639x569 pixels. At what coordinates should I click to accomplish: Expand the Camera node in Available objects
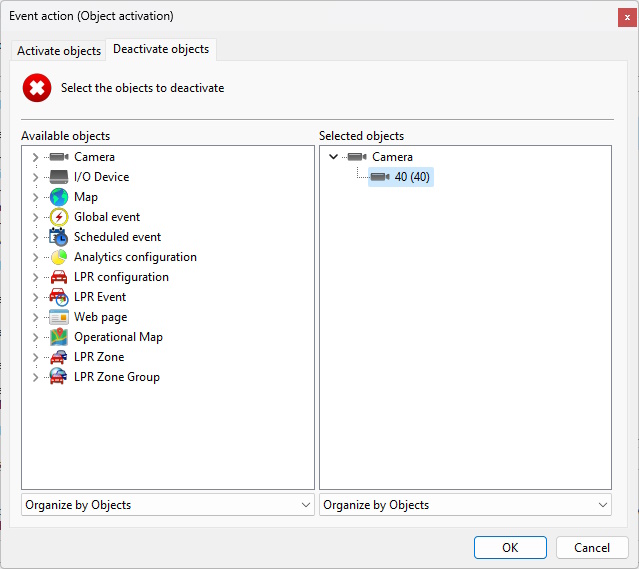pyautogui.click(x=35, y=157)
